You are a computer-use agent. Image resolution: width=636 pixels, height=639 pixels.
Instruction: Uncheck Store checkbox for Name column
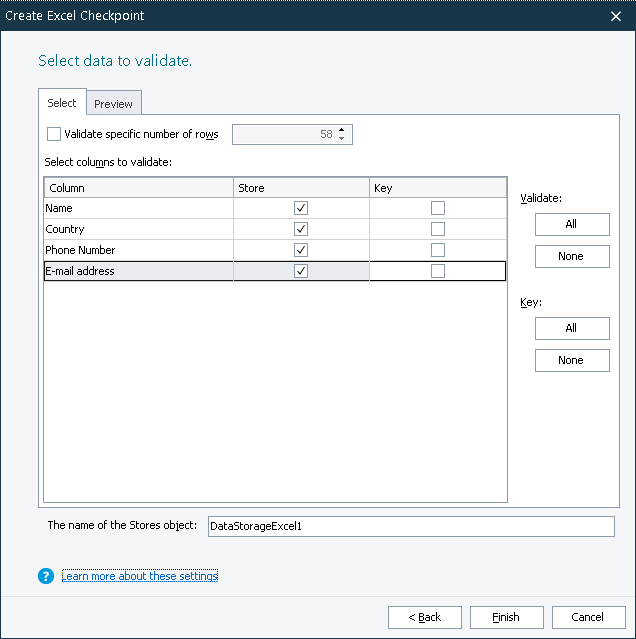pyautogui.click(x=301, y=208)
